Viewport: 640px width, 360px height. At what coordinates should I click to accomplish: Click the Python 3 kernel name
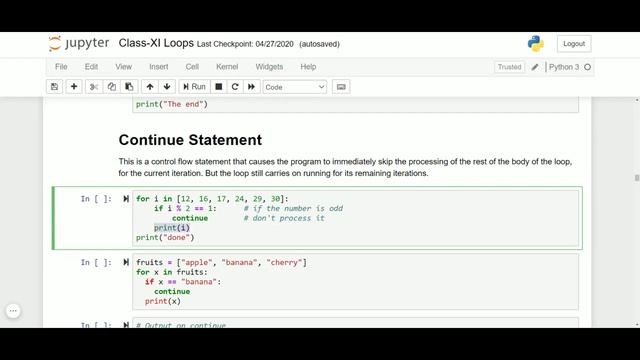564,67
